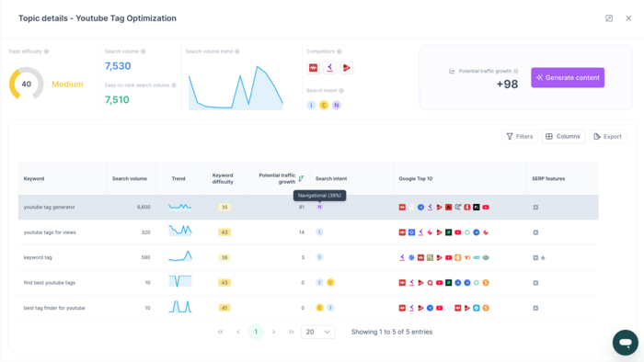Viewport: 644px width, 362px height.
Task: Go to page 1 in pagination
Action: (x=256, y=332)
